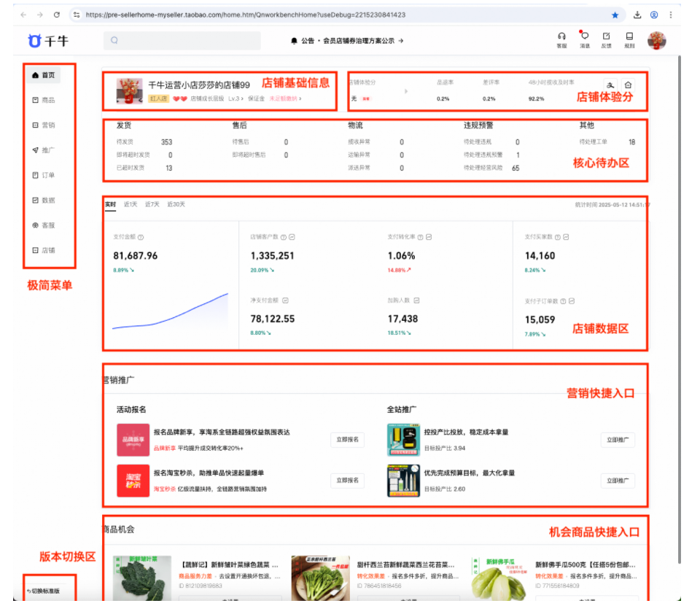This screenshot has width=700, height=606.
Task: Click the home-shaped icon in experience score panel
Action: (628, 85)
